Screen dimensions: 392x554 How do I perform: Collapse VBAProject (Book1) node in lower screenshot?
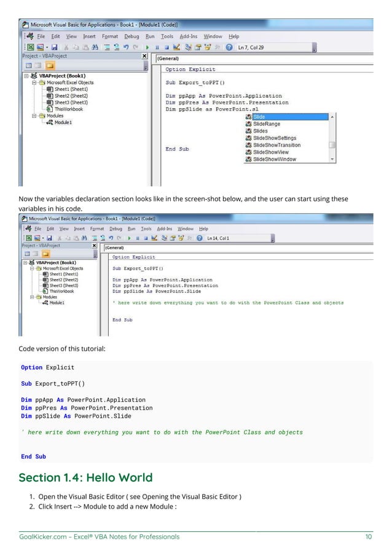(x=25, y=262)
